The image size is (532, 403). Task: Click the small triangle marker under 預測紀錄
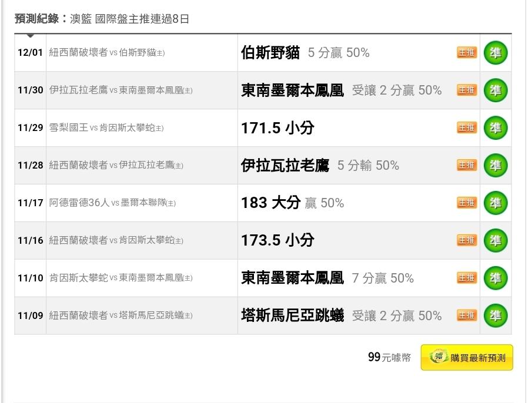[30, 36]
